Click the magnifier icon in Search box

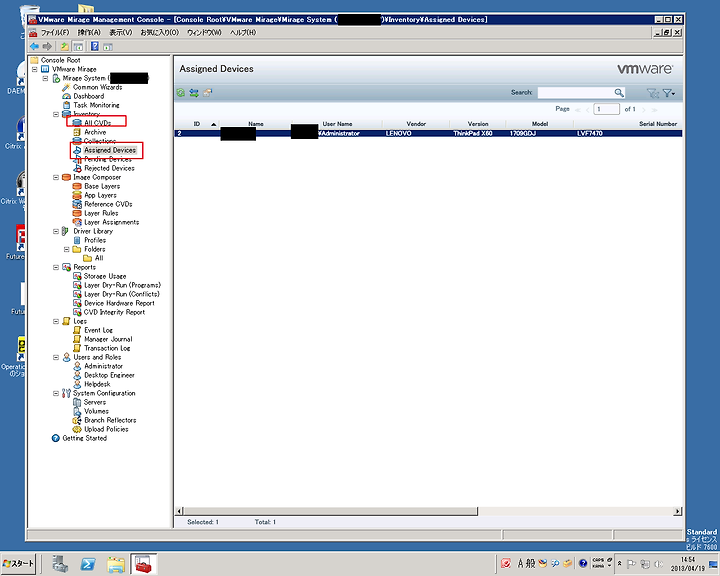pyautogui.click(x=619, y=93)
